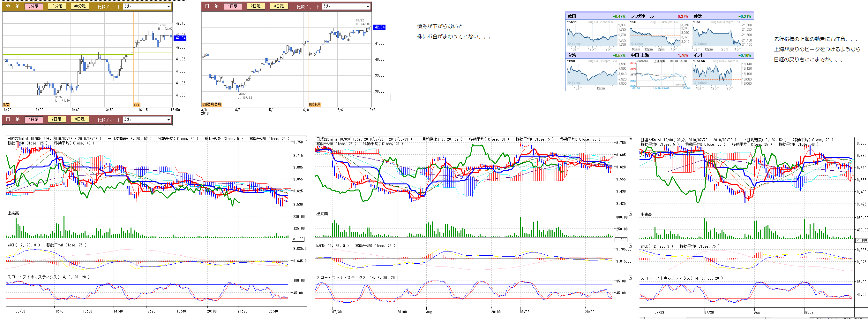Click the 09限月 marker on daily chart

point(315,105)
